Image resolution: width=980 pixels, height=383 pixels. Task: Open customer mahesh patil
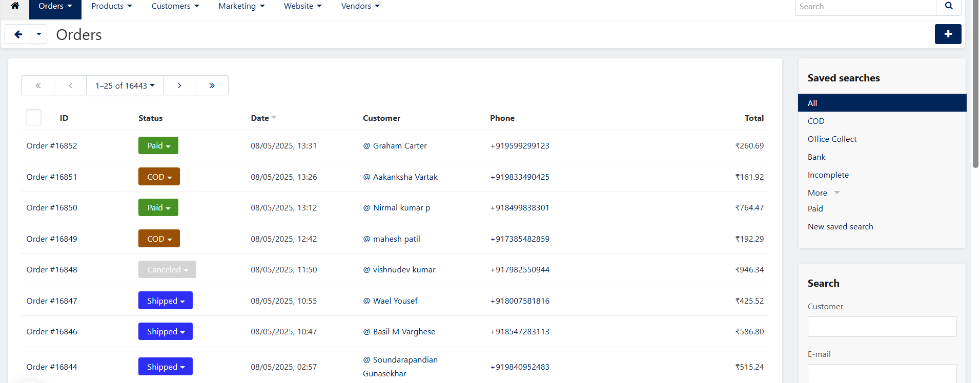396,239
